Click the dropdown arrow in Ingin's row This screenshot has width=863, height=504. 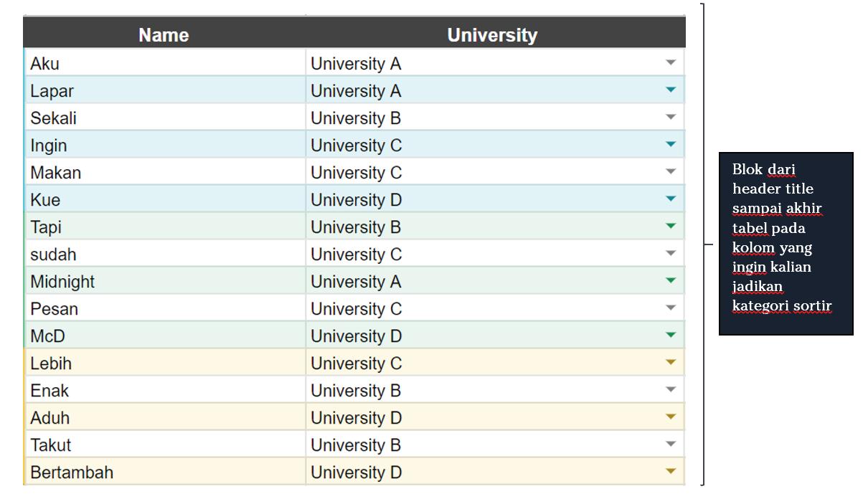coord(671,145)
